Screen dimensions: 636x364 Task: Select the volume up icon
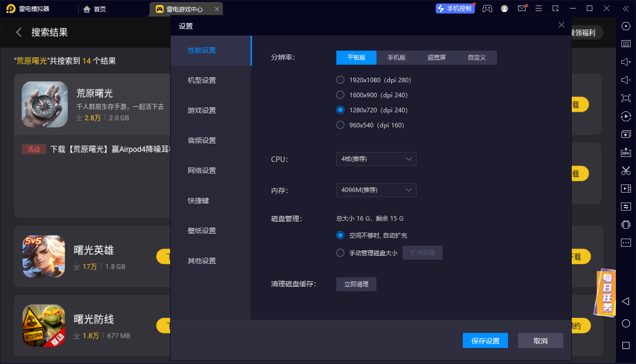[625, 62]
